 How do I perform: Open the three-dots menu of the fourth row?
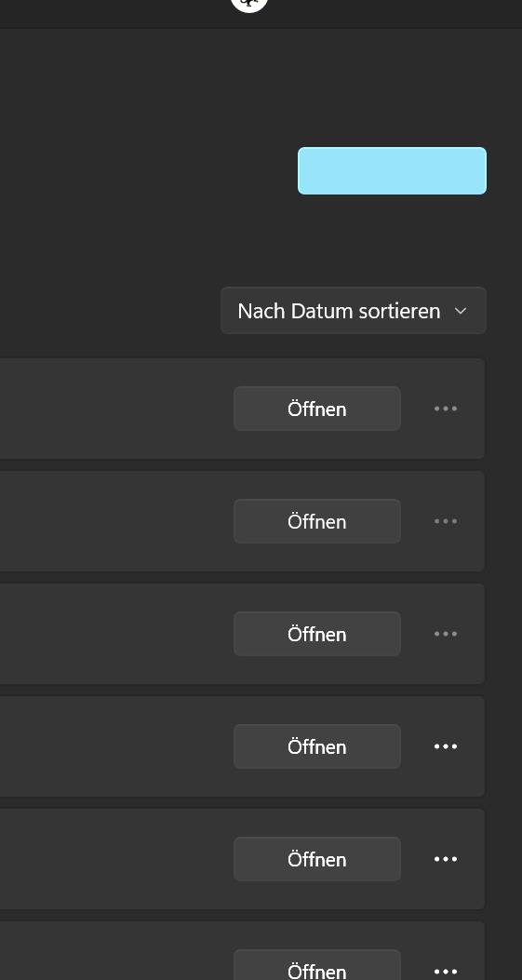click(x=446, y=746)
